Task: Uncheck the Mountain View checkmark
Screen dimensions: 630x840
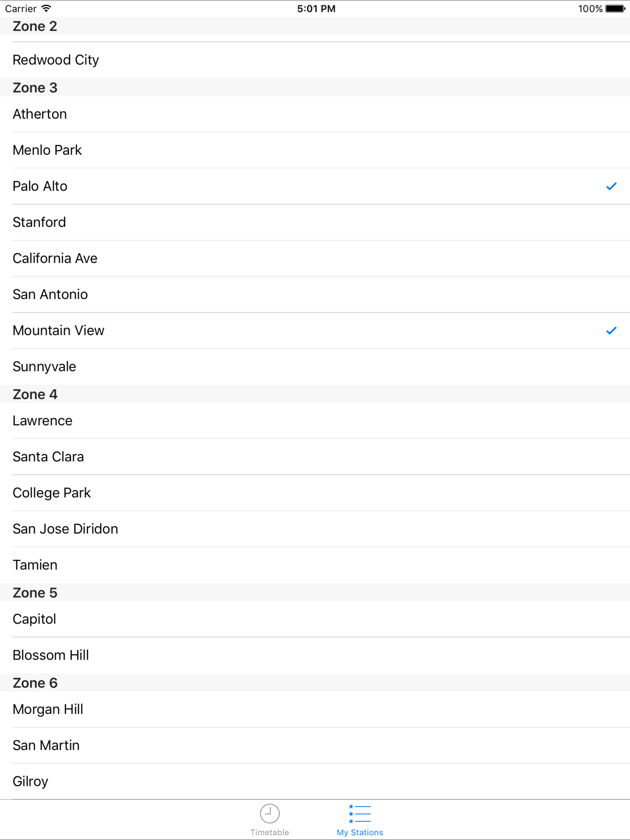Action: 611,331
